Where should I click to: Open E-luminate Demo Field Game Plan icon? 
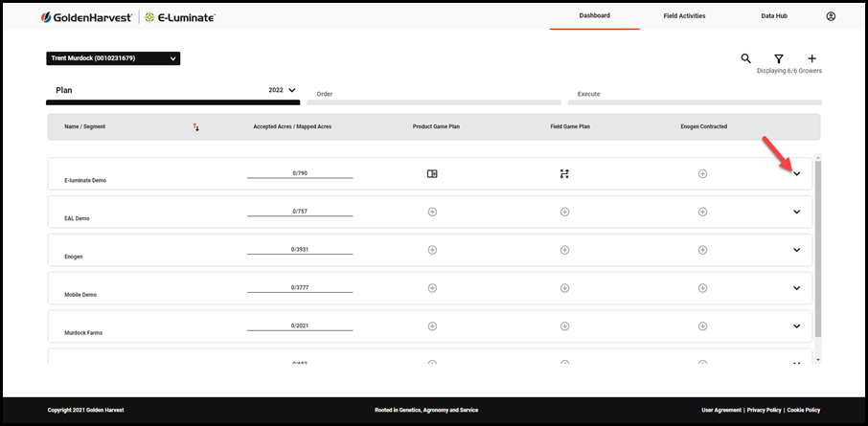[x=564, y=173]
